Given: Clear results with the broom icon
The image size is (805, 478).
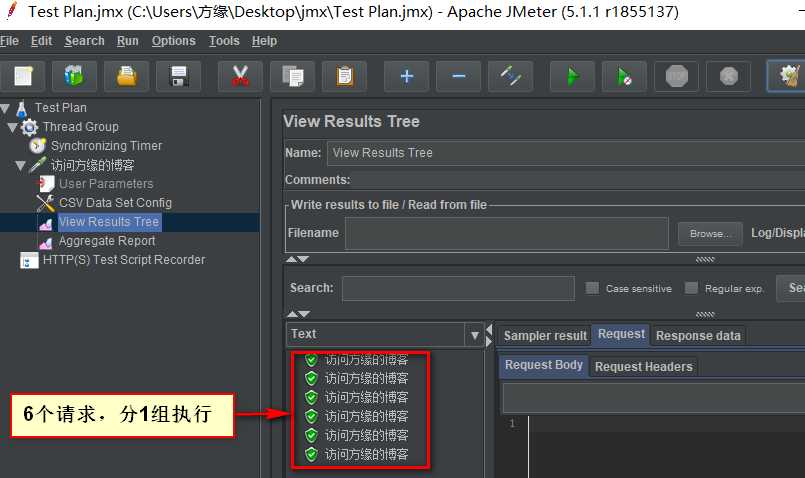Looking at the screenshot, I should click(x=788, y=77).
